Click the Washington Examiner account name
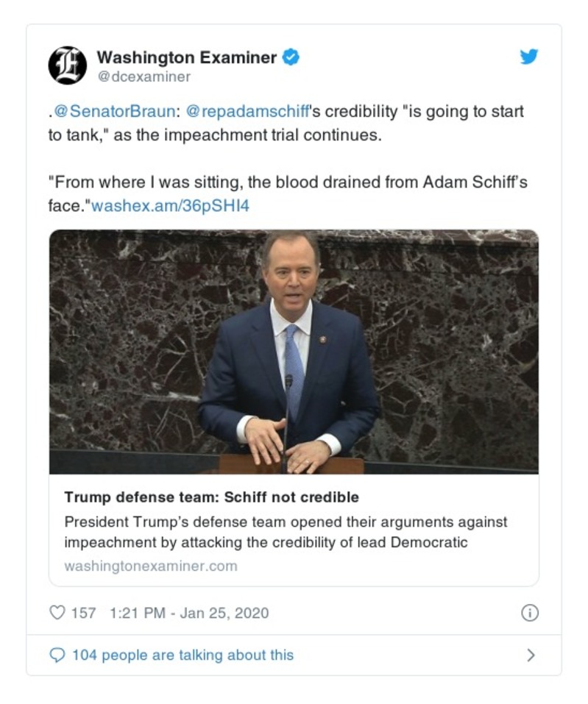The image size is (588, 704). pos(187,57)
